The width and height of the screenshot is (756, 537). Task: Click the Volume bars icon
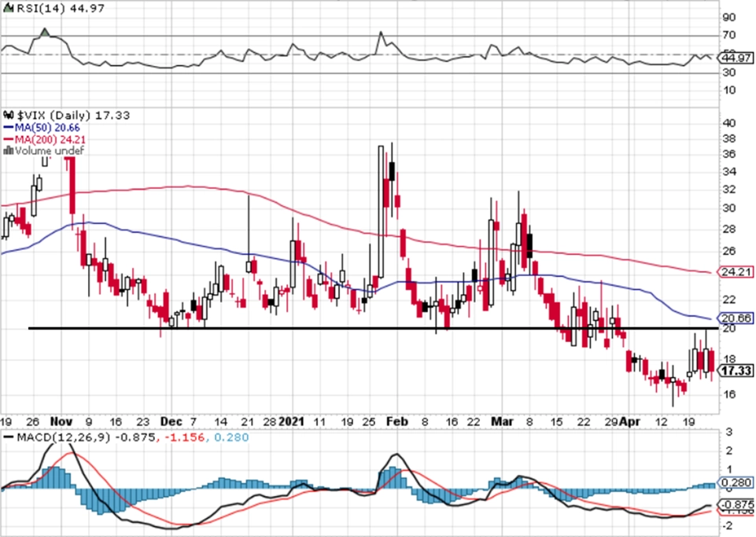(8, 150)
